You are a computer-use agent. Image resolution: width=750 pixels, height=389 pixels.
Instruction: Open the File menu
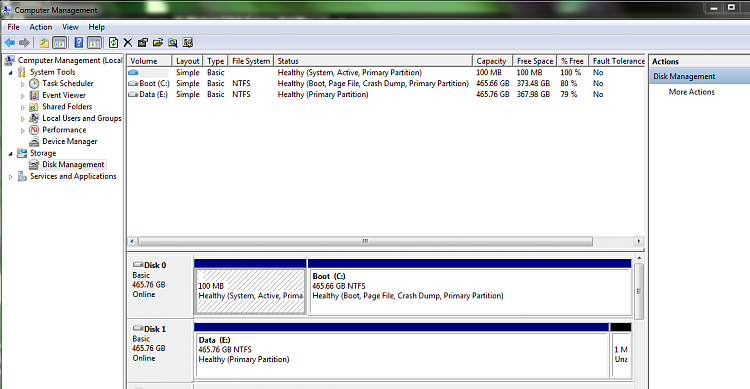coord(13,27)
